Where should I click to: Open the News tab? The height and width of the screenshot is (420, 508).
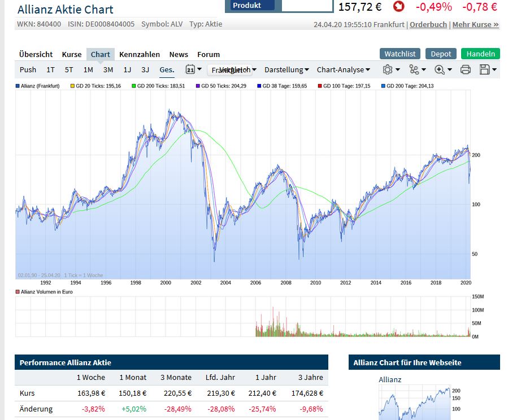(179, 54)
